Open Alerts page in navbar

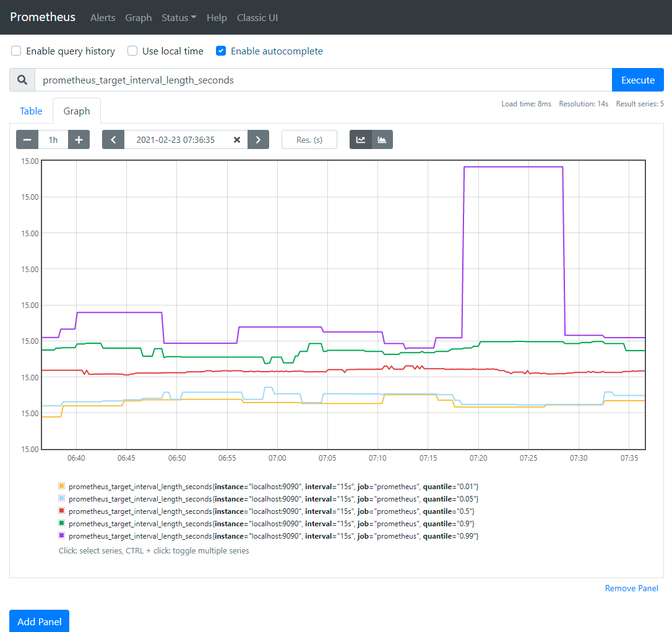tap(103, 18)
